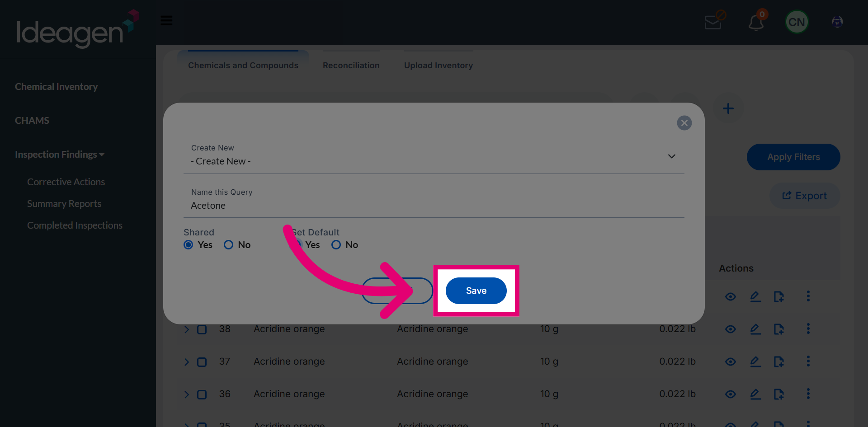Open the mail inbox icon
The image size is (868, 427).
coord(714,21)
